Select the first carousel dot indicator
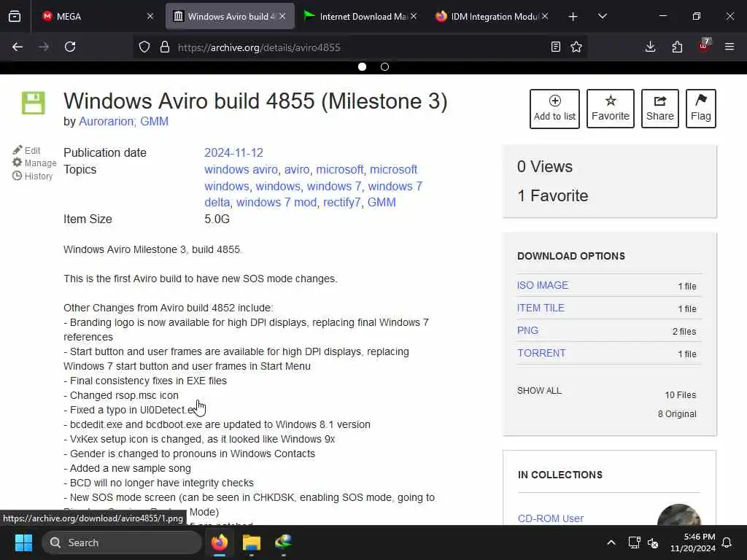 coord(362,66)
